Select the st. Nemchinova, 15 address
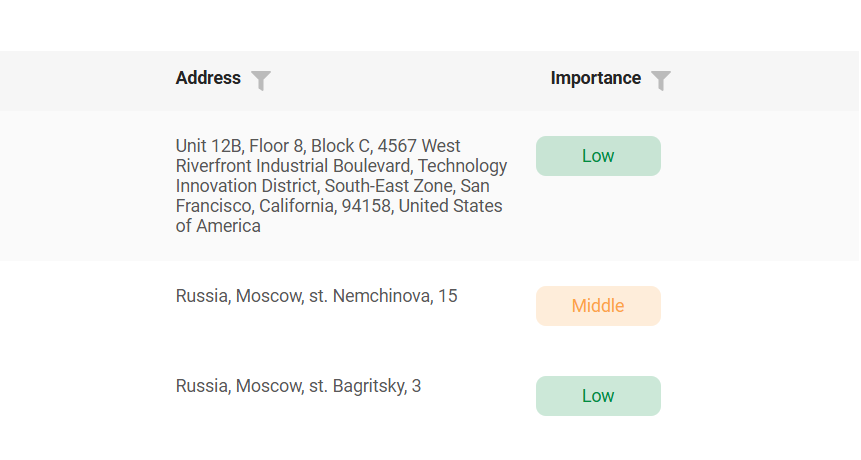 click(316, 296)
